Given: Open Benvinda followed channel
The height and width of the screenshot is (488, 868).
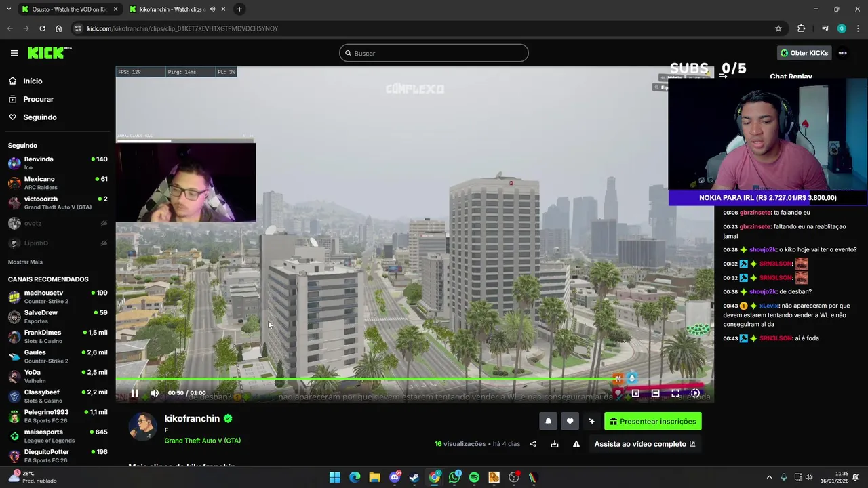Looking at the screenshot, I should tap(58, 163).
